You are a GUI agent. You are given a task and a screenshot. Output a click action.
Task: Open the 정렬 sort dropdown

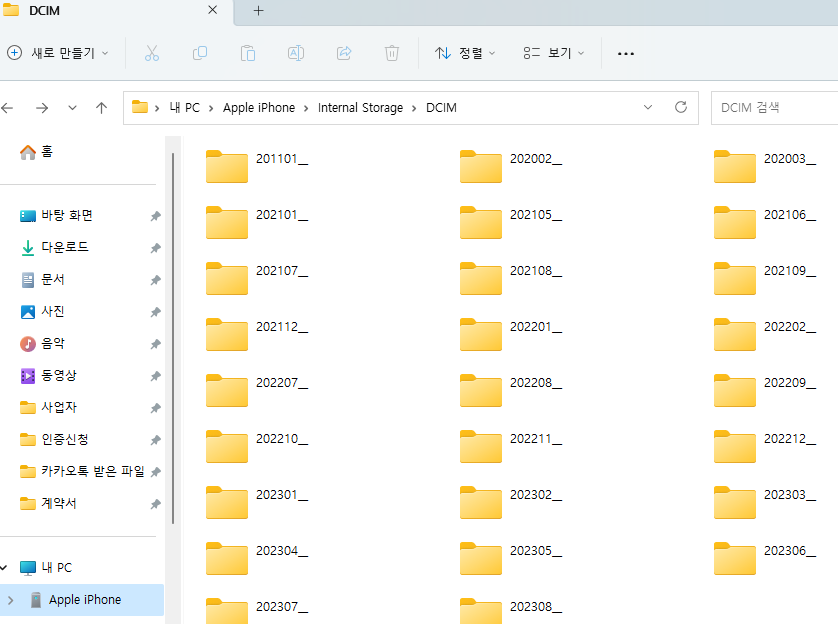[465, 53]
